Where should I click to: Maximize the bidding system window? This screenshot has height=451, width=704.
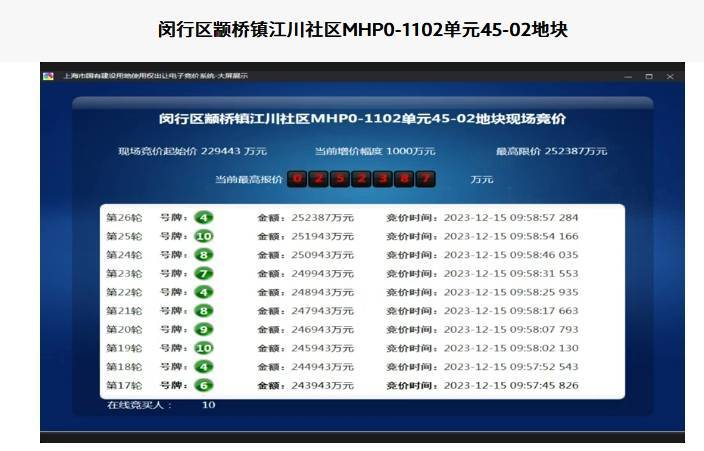tap(649, 77)
